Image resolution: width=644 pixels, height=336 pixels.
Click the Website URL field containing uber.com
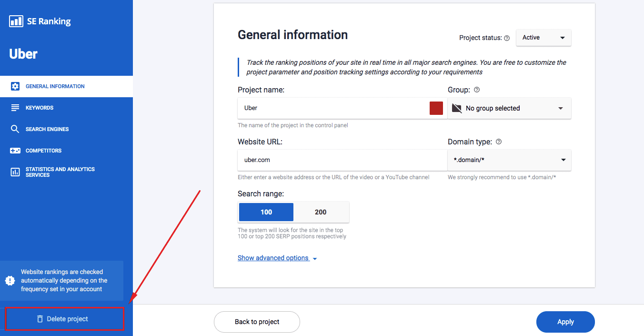[342, 160]
